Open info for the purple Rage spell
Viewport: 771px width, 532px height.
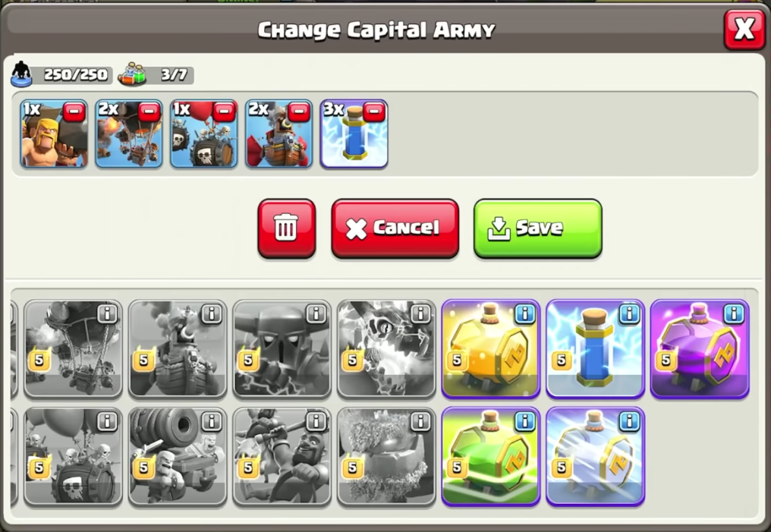point(734,313)
